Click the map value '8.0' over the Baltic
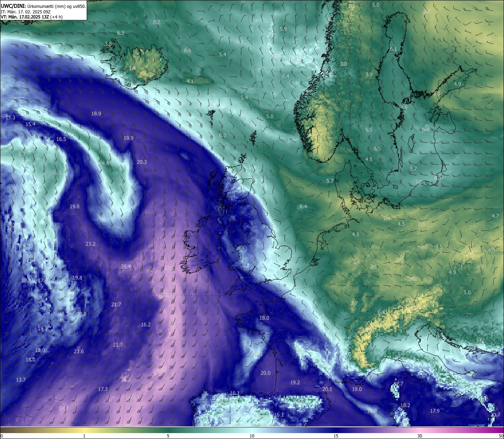 pyautogui.click(x=426, y=130)
